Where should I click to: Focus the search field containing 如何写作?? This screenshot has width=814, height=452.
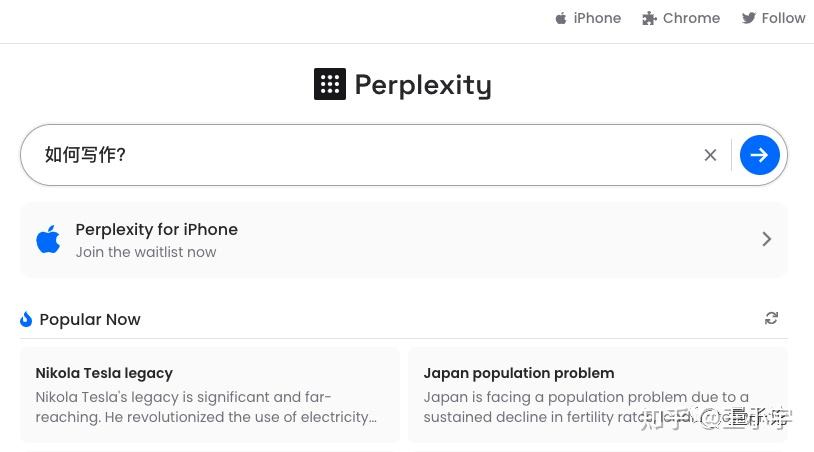363,155
